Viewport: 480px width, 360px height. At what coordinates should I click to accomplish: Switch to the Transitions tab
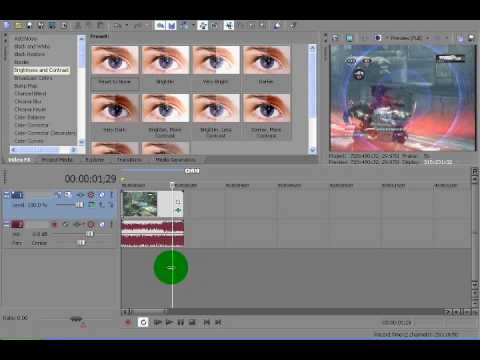click(x=129, y=160)
